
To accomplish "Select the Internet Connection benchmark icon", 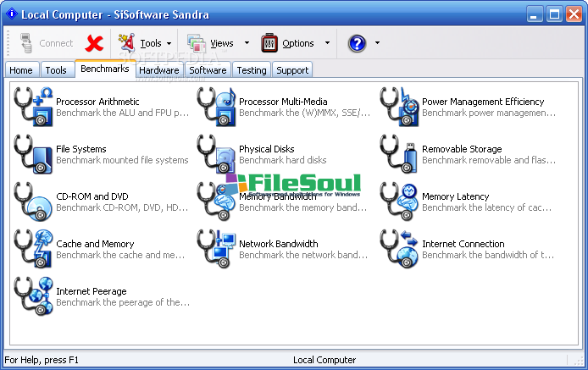I will 400,249.
